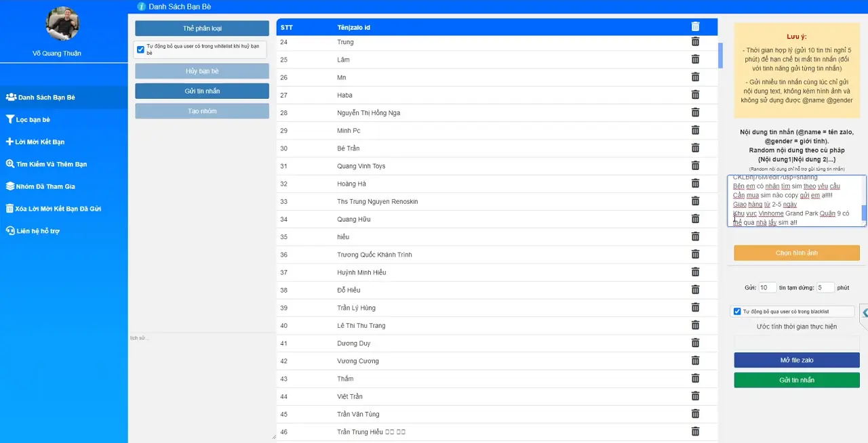Uncheck blacklist auto-skip checkbox

[x=737, y=312]
